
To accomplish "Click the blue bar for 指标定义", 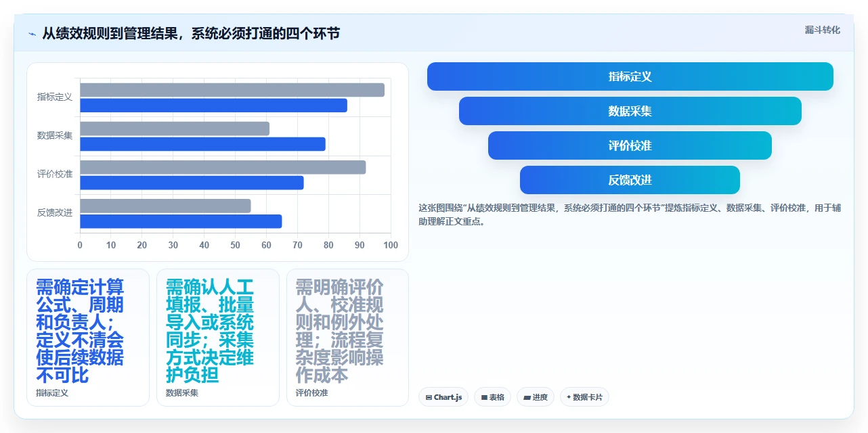I will pyautogui.click(x=213, y=106).
